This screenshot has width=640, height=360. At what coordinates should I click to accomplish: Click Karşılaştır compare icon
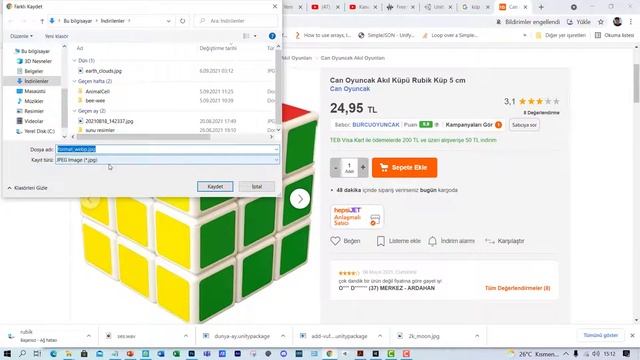click(490, 241)
